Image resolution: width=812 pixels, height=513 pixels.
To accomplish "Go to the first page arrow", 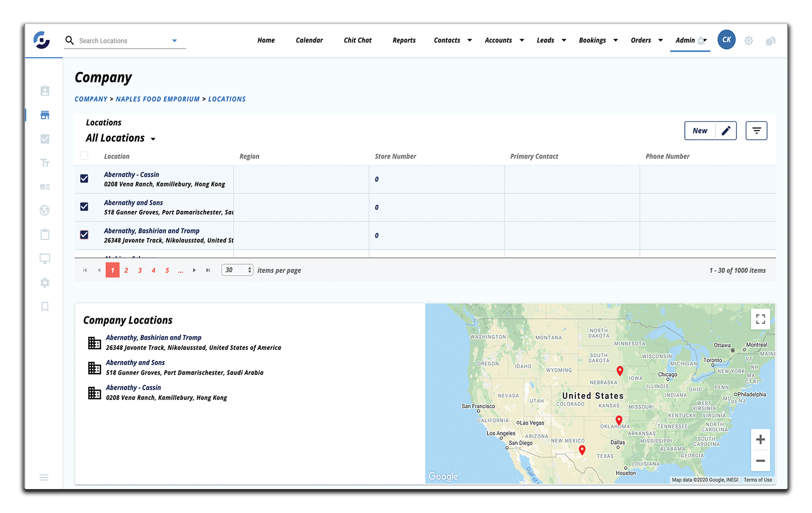I will tap(85, 270).
